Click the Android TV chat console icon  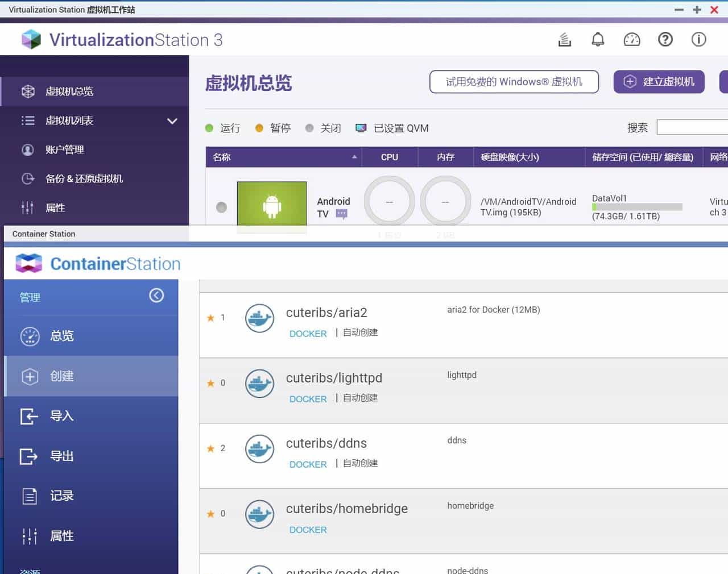coord(341,214)
